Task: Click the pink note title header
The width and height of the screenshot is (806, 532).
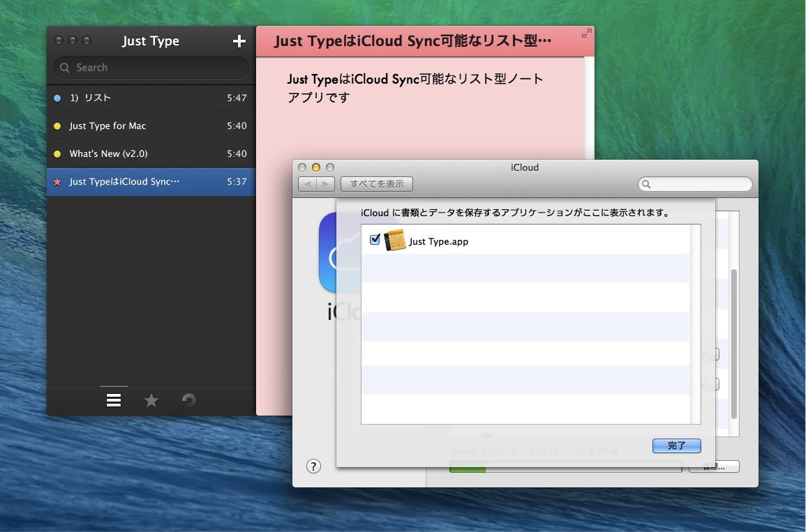Action: click(x=424, y=41)
